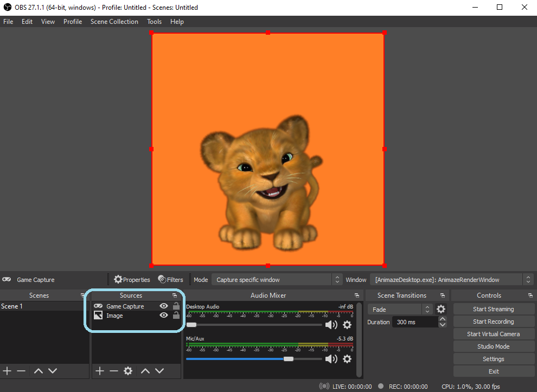Image resolution: width=537 pixels, height=392 pixels.
Task: Open the Fade transition settings gear
Action: (x=441, y=308)
